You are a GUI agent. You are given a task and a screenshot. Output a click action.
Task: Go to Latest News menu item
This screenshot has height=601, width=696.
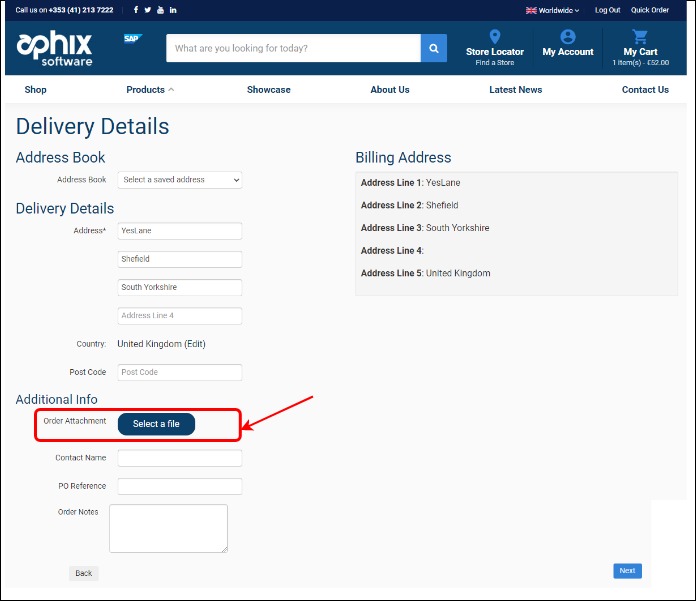(515, 90)
